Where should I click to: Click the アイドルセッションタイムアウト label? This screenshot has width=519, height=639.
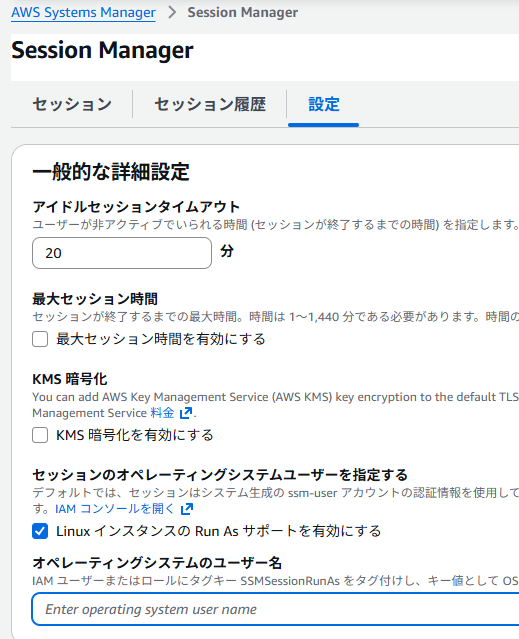coord(136,207)
